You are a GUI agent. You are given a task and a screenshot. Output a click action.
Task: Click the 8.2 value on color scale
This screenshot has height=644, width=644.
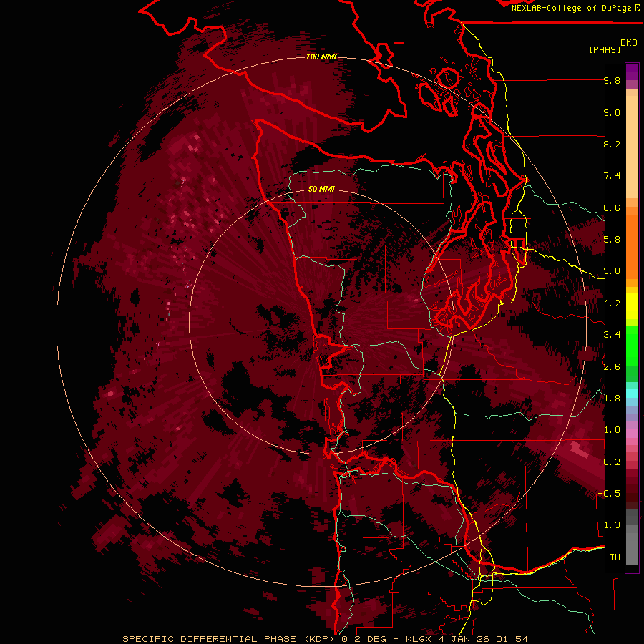612,144
